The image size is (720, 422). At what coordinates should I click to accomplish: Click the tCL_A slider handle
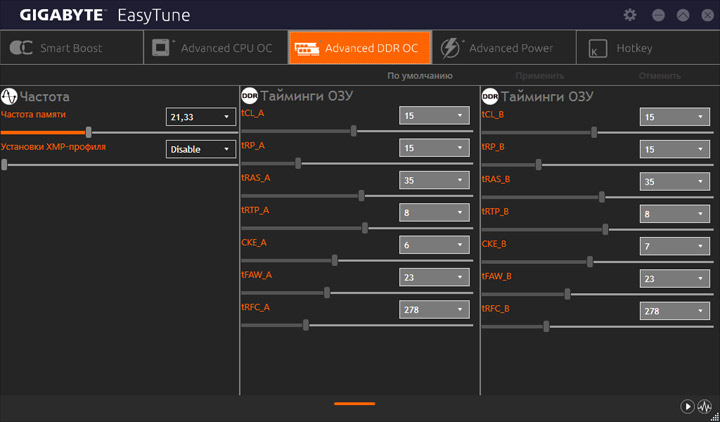(354, 131)
